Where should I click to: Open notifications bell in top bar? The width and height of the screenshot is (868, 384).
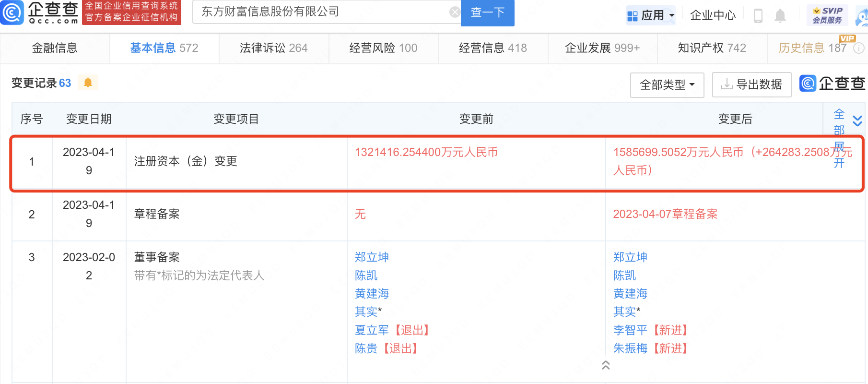pyautogui.click(x=780, y=16)
